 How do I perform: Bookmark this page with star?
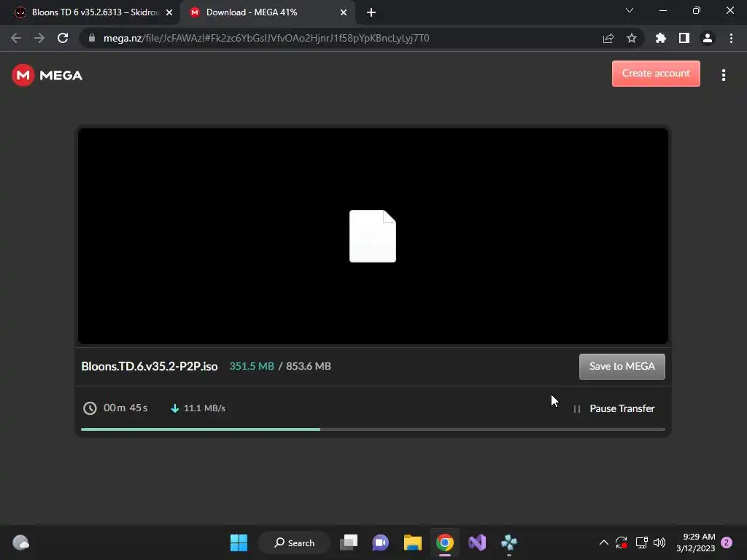[632, 38]
